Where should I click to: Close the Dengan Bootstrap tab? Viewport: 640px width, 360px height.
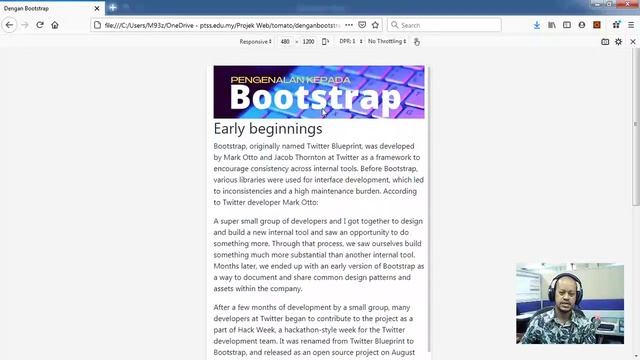pos(97,8)
